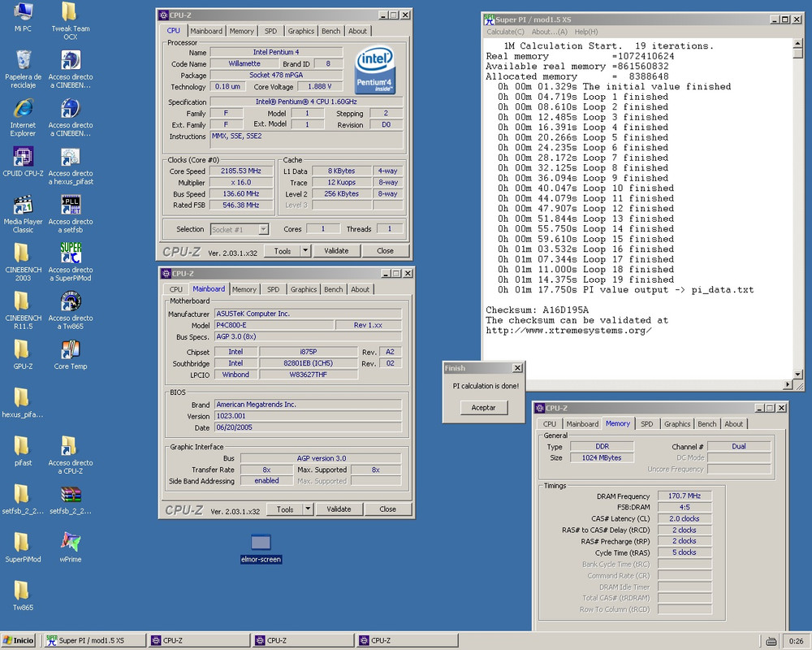Click taskbar clock 0:26
812x650 pixels.
pos(796,641)
